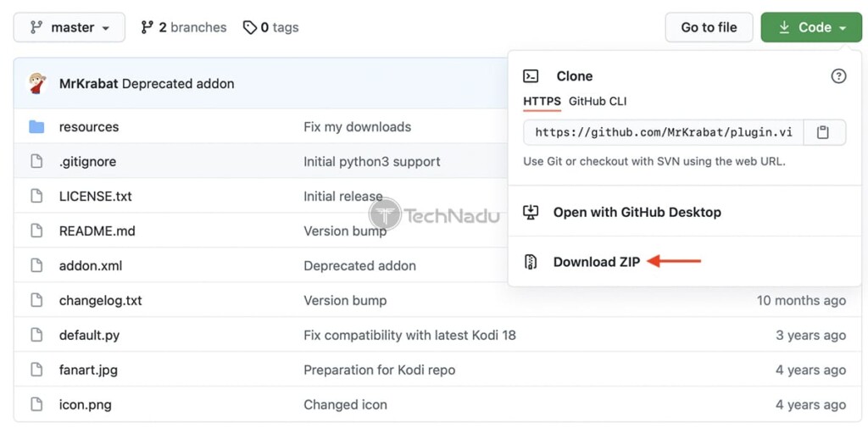Click the download arrow icon on Code button
The width and height of the screenshot is (868, 428).
pos(784,27)
